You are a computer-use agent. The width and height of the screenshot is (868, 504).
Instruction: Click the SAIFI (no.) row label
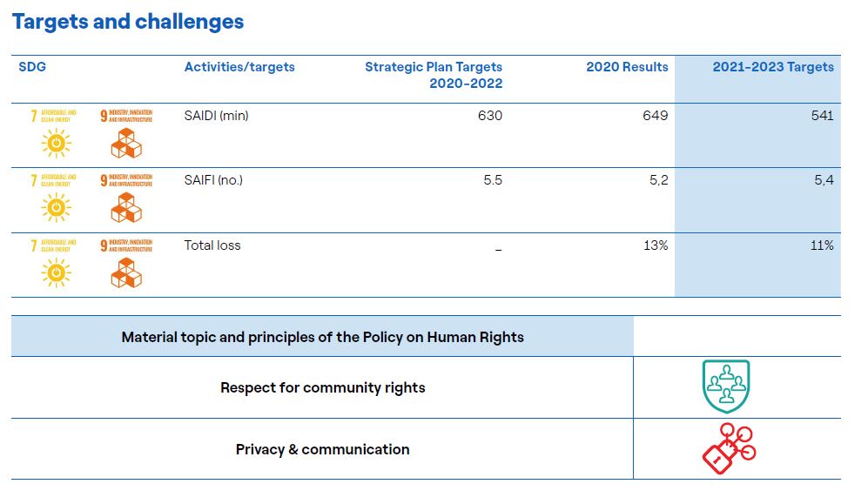click(213, 180)
